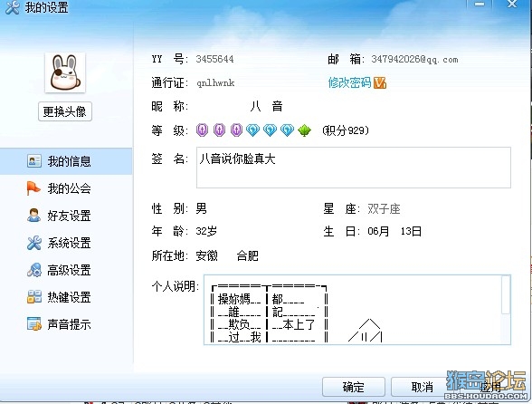Click the first purple shield level icon

click(203, 130)
